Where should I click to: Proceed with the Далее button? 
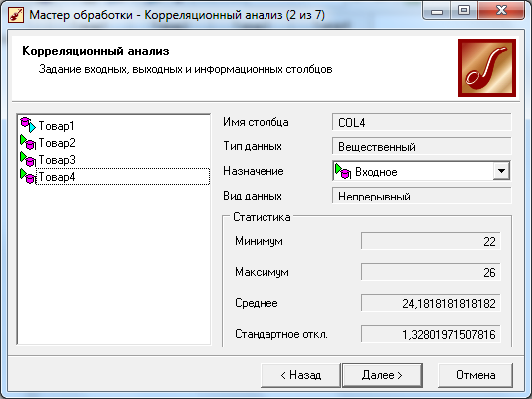point(382,375)
